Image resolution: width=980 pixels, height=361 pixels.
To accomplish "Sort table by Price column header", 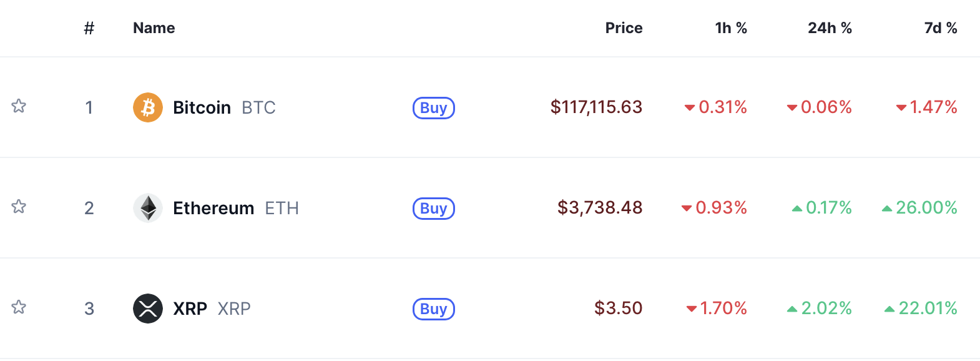I will [624, 28].
